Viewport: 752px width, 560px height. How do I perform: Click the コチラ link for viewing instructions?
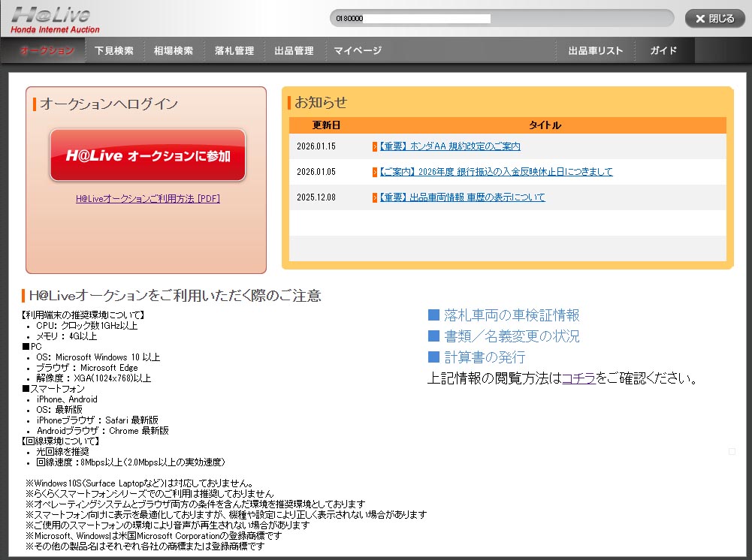578,378
